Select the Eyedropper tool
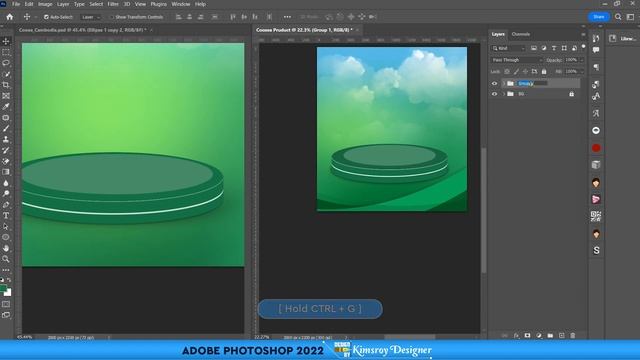Viewport: 640px width, 360px height. [x=6, y=107]
